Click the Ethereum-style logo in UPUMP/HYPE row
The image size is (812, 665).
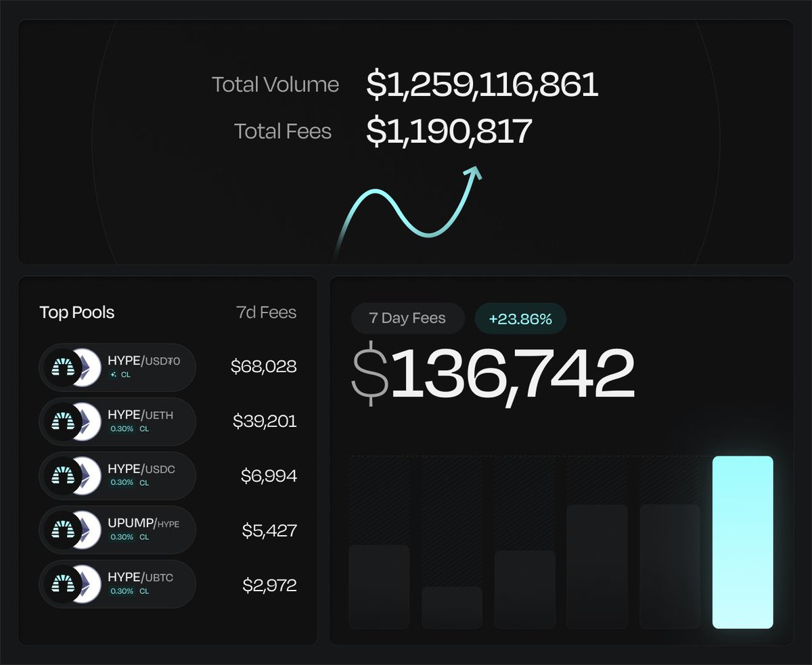click(90, 530)
